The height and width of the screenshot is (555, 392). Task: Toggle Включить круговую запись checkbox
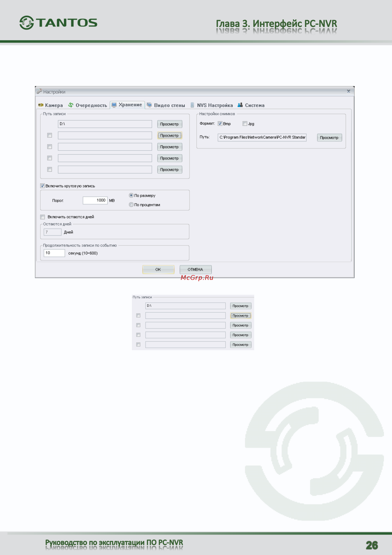click(43, 186)
